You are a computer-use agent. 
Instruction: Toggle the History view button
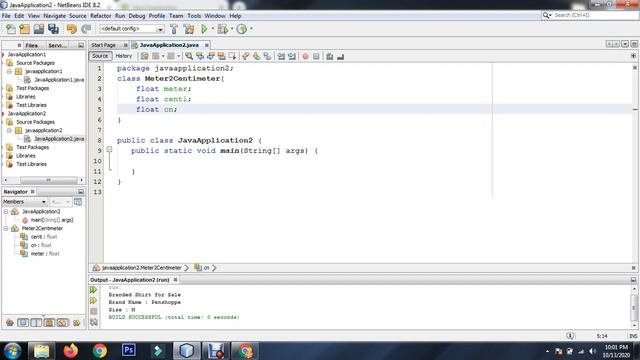pyautogui.click(x=123, y=56)
